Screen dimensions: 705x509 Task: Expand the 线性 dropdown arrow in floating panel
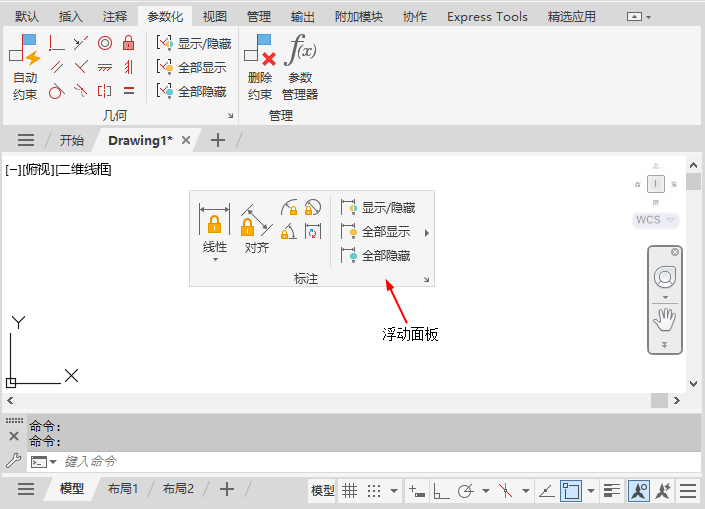(x=214, y=260)
